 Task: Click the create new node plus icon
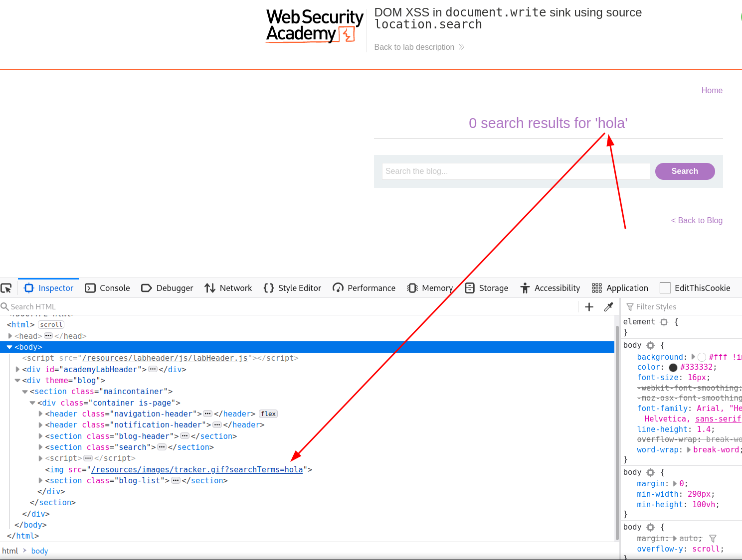(589, 307)
